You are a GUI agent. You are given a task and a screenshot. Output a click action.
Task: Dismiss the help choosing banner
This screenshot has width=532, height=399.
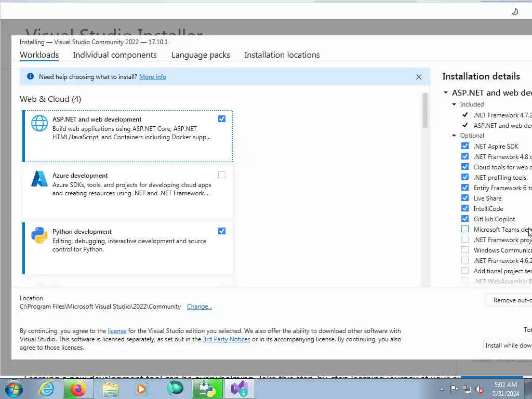click(419, 77)
